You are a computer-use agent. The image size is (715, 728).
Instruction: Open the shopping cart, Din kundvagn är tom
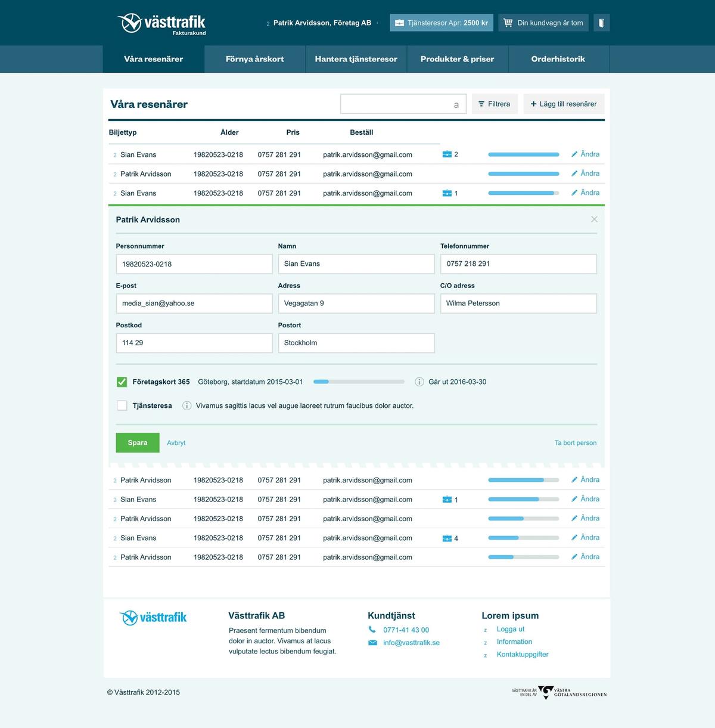[543, 23]
